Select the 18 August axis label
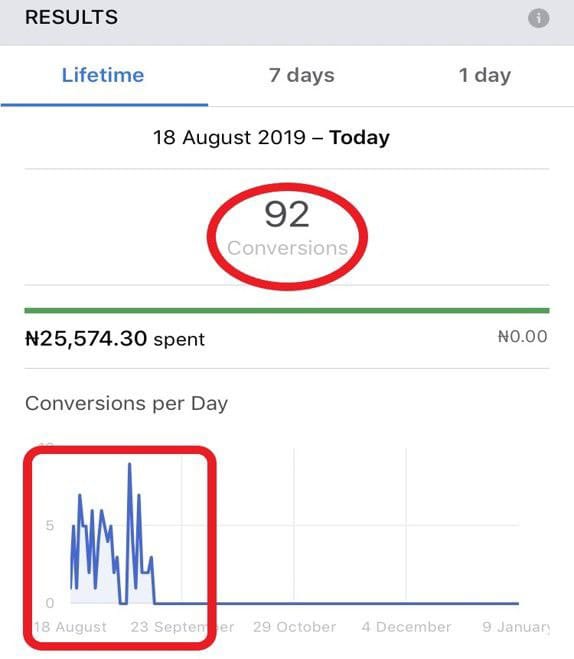This screenshot has width=574, height=659. click(70, 627)
